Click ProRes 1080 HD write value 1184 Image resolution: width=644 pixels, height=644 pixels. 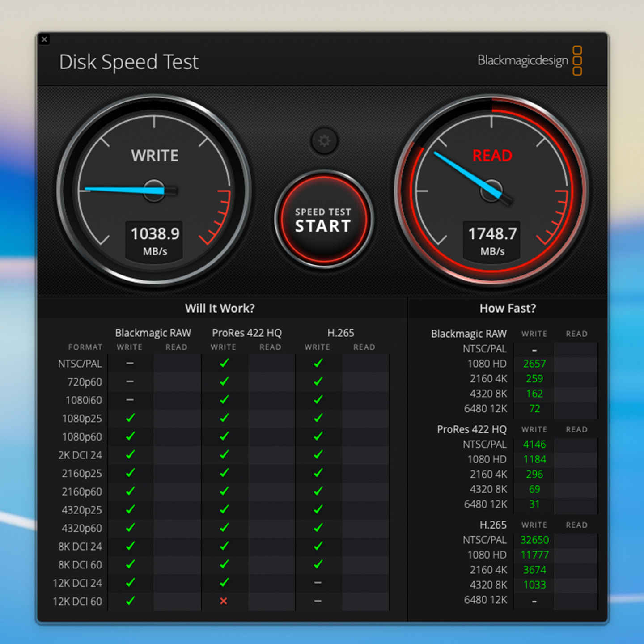click(x=534, y=459)
